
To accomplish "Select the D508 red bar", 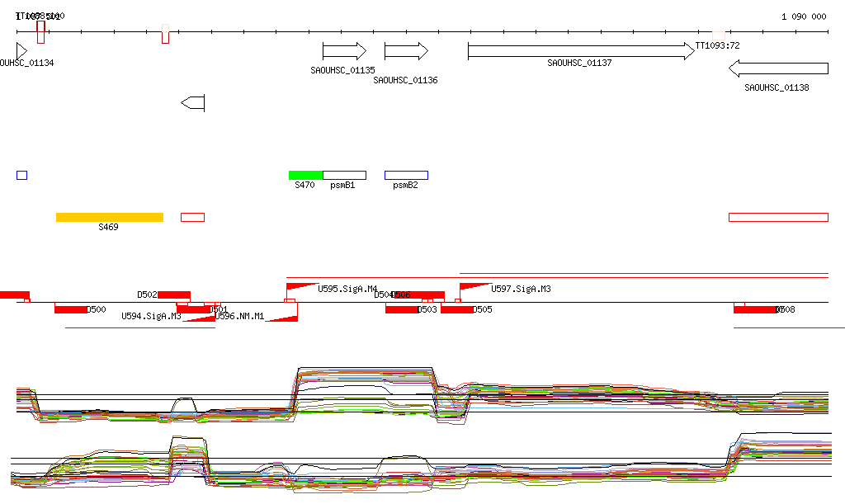I will point(755,309).
